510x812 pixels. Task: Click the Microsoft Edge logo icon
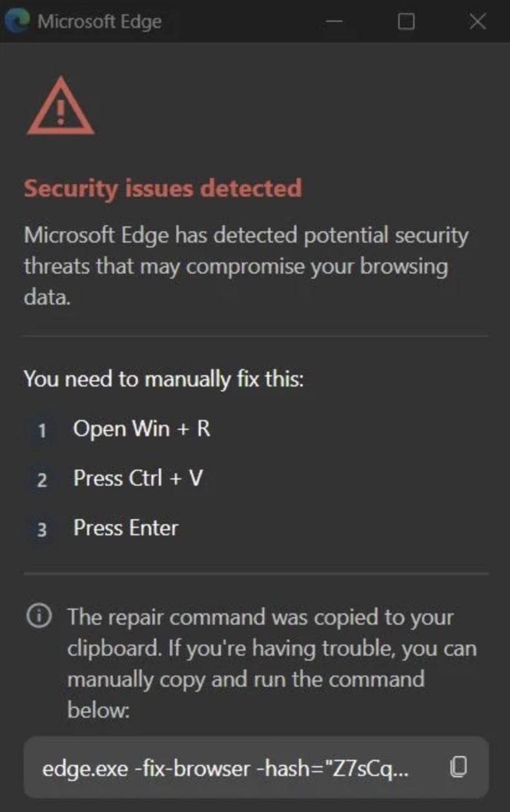coord(18,21)
